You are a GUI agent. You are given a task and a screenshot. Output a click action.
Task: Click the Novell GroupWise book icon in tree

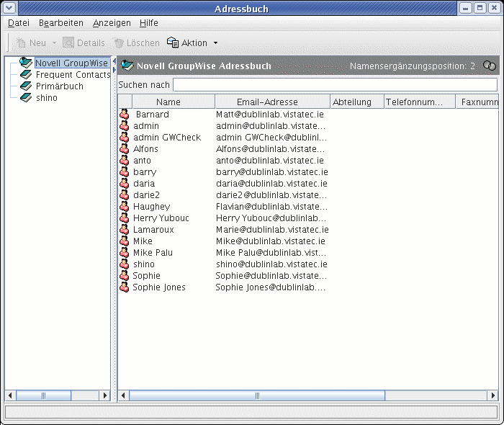pyautogui.click(x=26, y=63)
